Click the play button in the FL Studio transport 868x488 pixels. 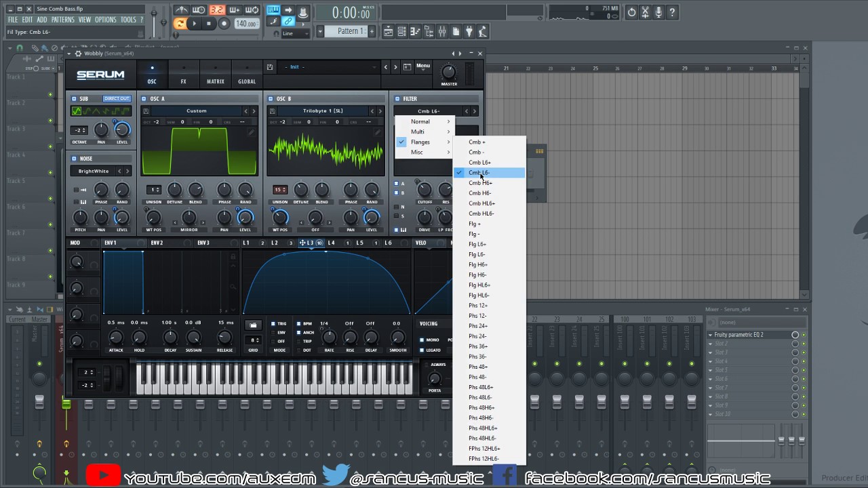195,24
